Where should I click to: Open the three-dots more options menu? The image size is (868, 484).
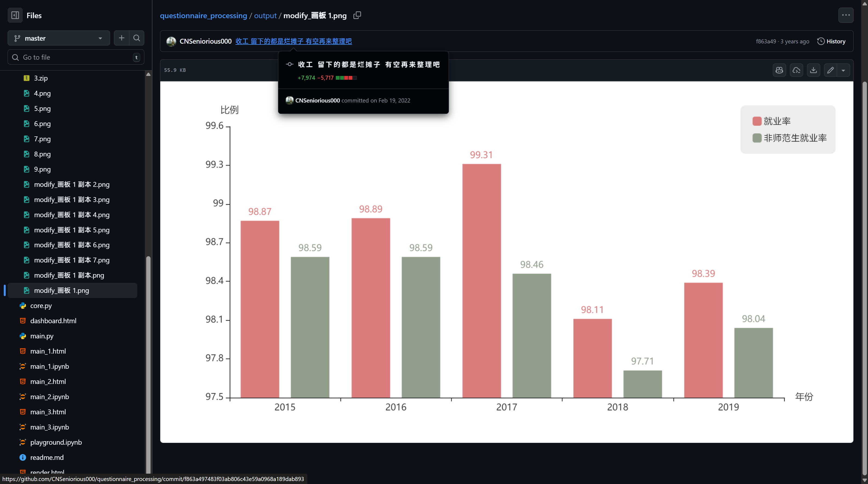tap(845, 15)
